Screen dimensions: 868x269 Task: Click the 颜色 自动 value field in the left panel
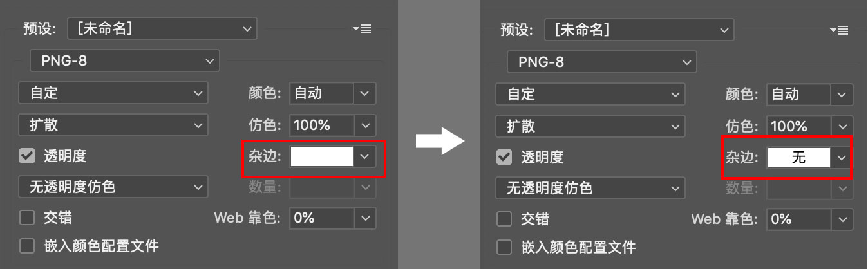pos(321,93)
